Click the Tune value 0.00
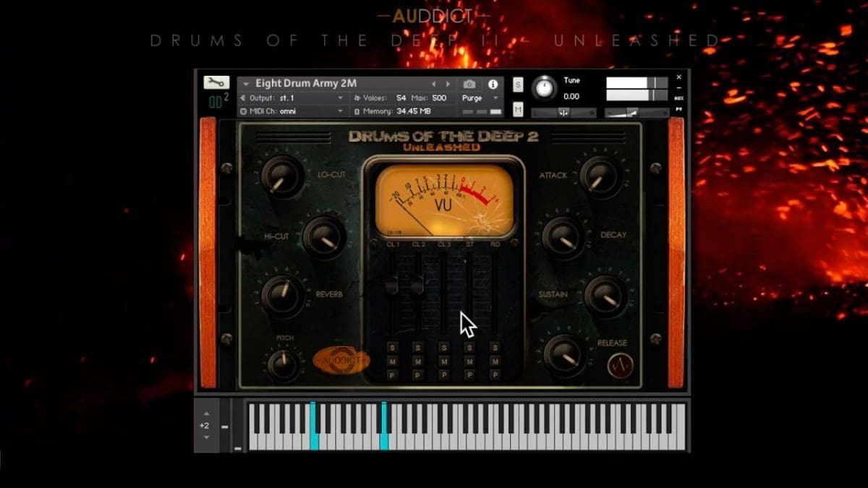 click(x=571, y=96)
